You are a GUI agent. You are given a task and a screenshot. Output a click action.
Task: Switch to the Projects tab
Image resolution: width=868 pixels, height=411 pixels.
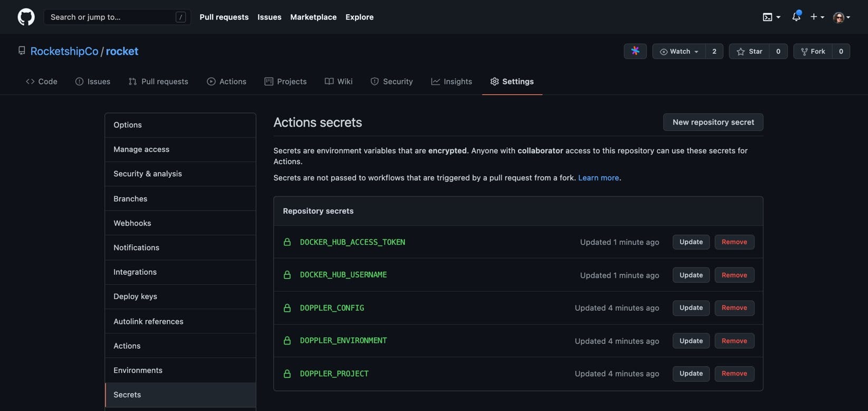pyautogui.click(x=285, y=81)
